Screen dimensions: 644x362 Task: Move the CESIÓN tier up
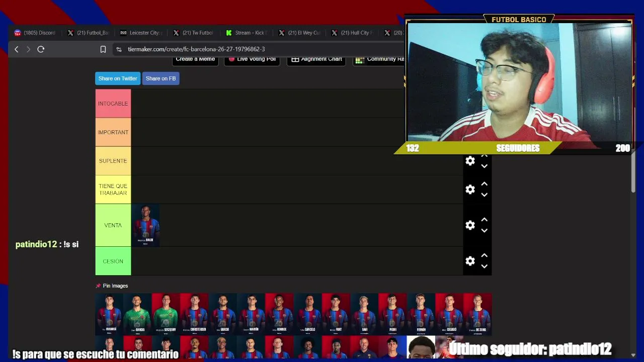[484, 256]
